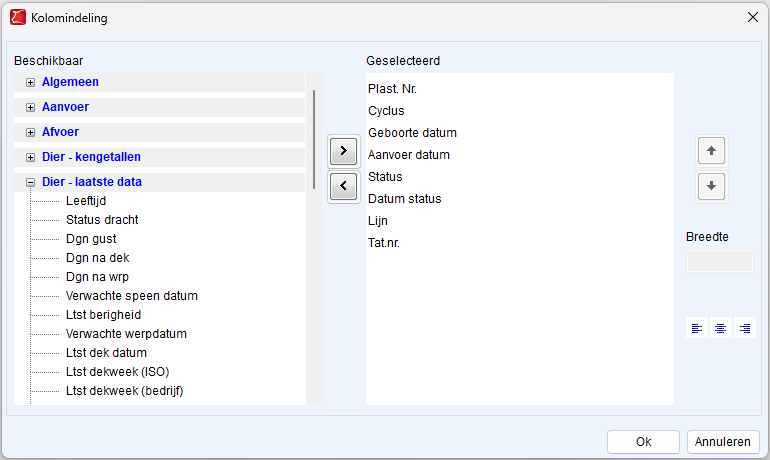Select Datum status in selected columns
770x460 pixels.
[x=405, y=199]
